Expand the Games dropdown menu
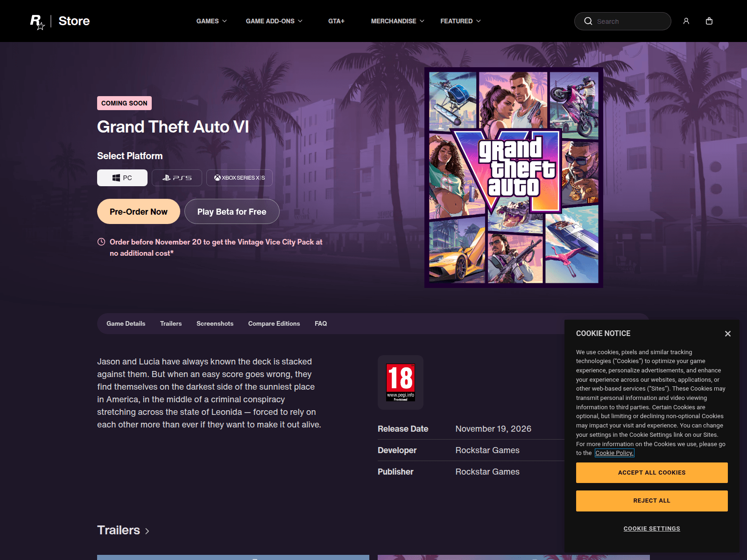 211,21
